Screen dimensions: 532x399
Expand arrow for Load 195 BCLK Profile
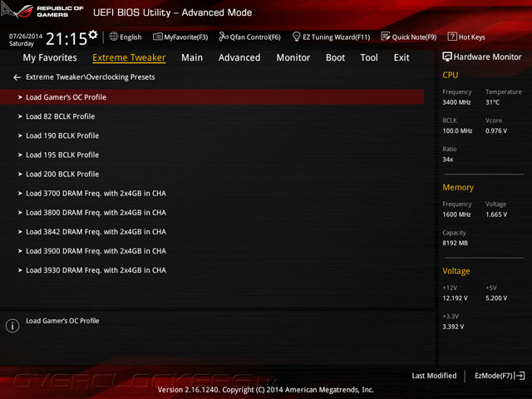(20, 155)
